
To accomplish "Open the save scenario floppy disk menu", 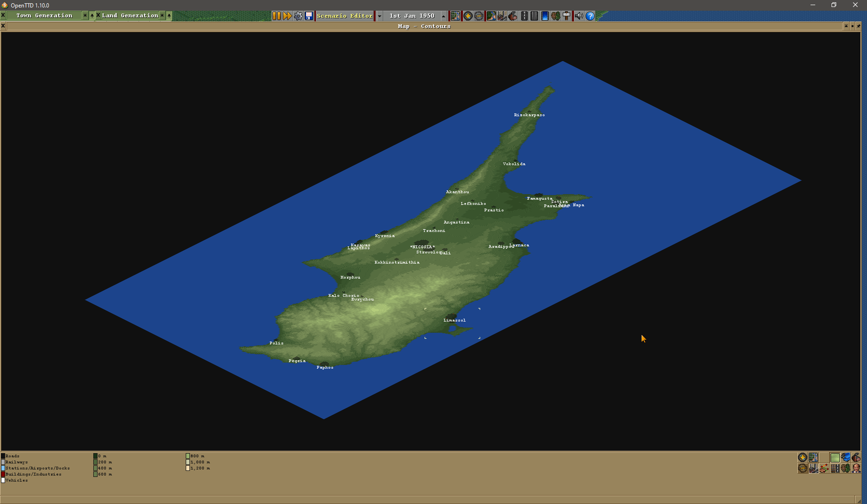I will [x=309, y=16].
